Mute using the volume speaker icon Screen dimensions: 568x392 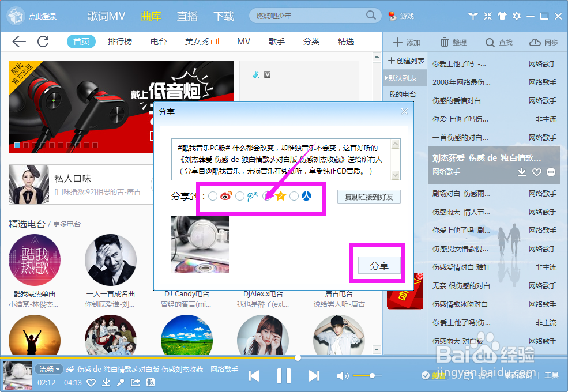343,376
